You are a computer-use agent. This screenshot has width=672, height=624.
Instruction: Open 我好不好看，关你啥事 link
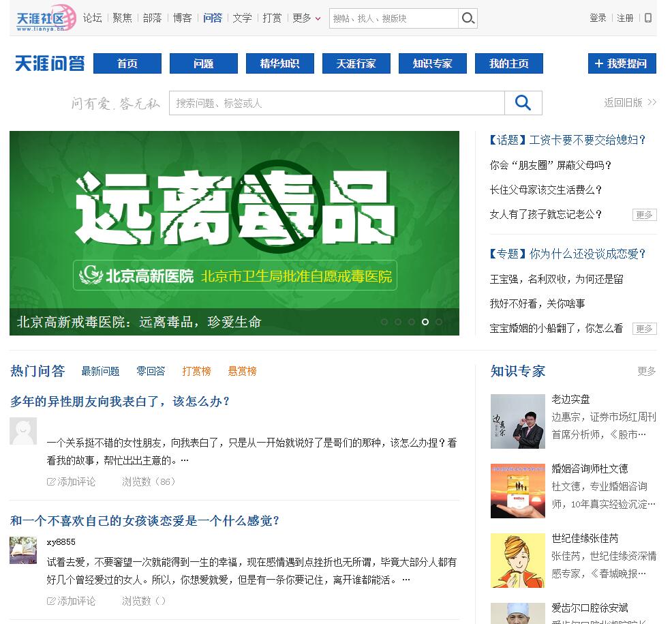pyautogui.click(x=537, y=303)
